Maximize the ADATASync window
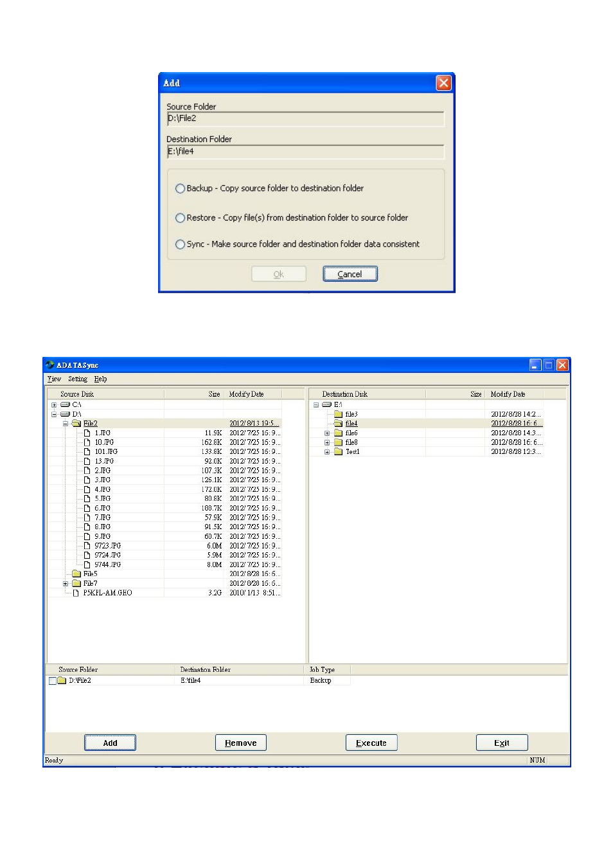Viewport: 613px width, 868px height. (549, 365)
